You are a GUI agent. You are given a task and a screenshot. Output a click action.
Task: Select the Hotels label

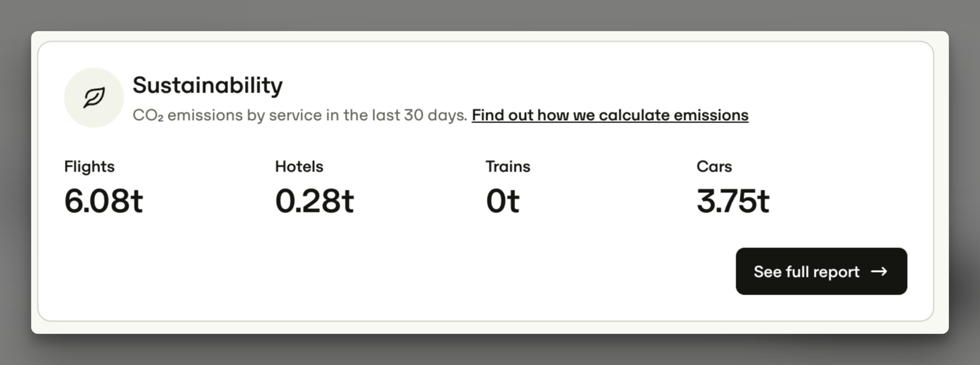(x=299, y=167)
